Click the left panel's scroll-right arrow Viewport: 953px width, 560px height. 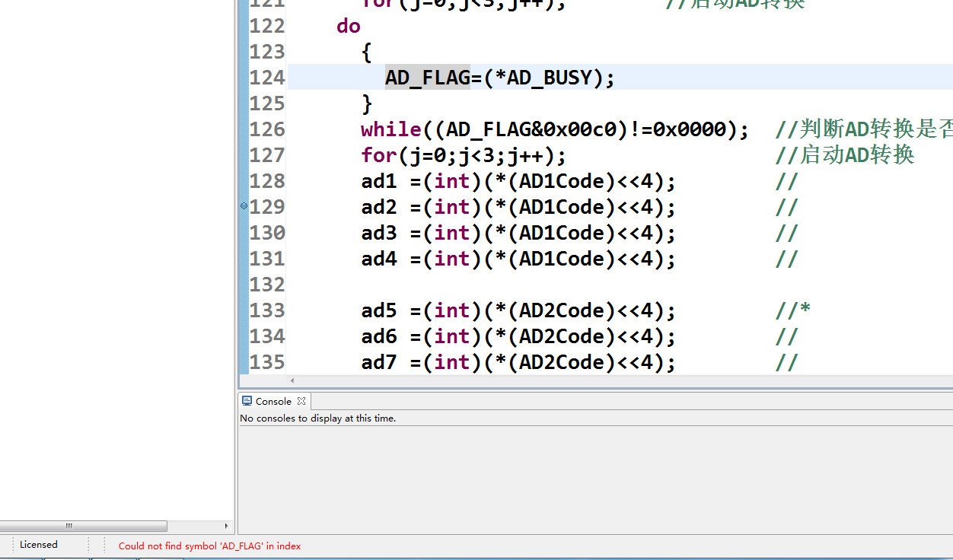(226, 526)
